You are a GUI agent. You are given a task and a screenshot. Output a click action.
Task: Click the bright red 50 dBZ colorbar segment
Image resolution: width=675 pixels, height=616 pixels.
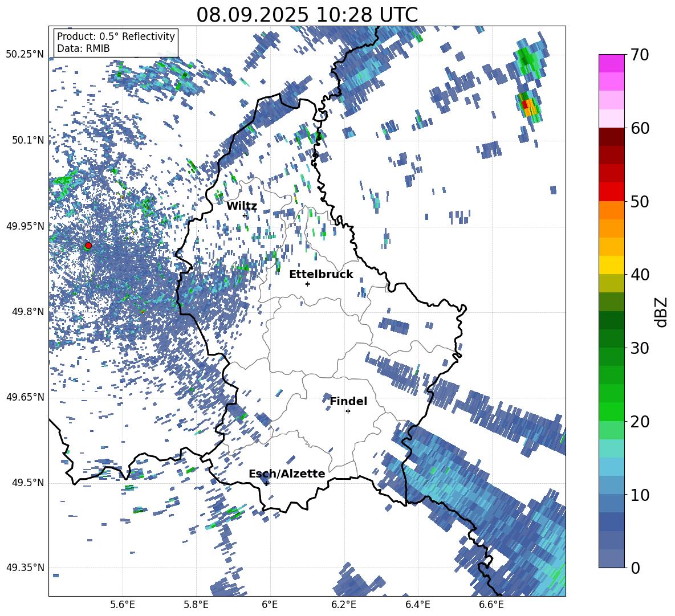coord(611,192)
